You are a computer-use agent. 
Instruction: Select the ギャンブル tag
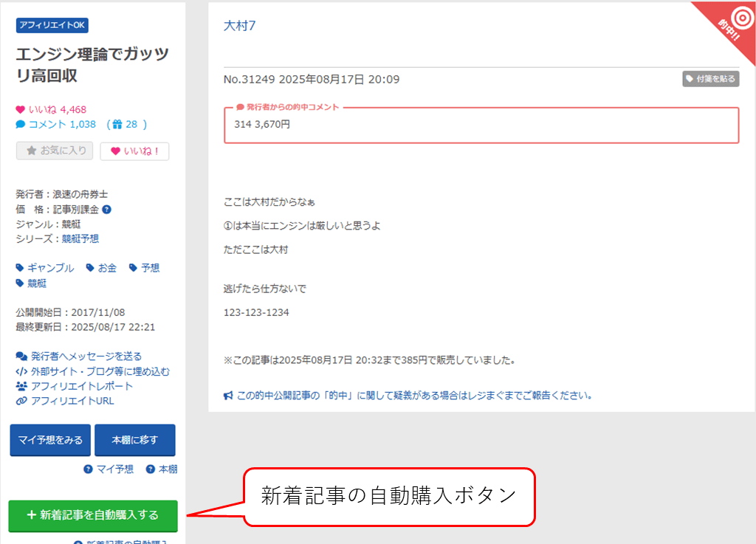51,268
